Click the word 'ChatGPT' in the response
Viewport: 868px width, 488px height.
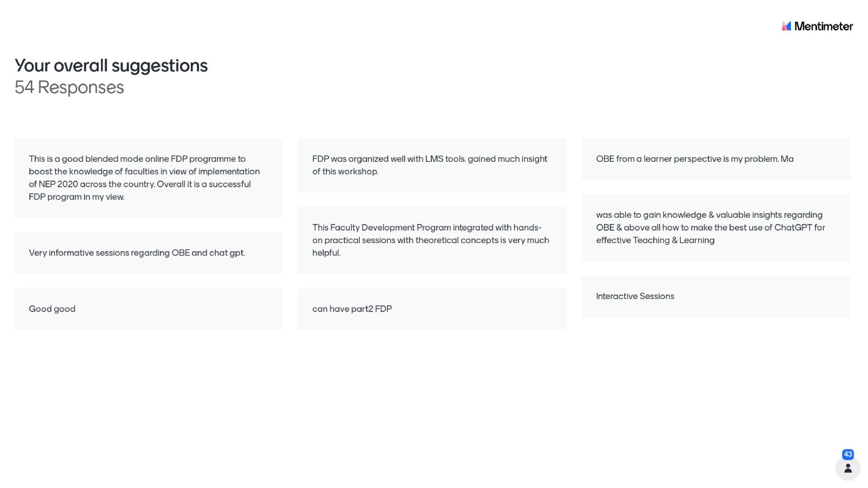[793, 227]
